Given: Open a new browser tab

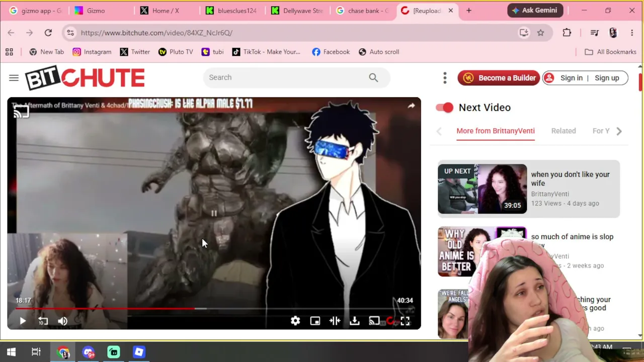Looking at the screenshot, I should click(x=469, y=11).
